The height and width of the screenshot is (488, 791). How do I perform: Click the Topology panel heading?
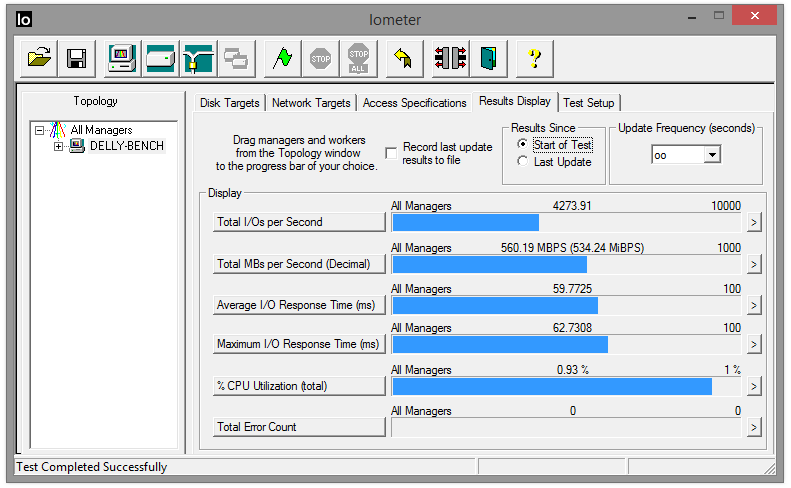coord(95,101)
